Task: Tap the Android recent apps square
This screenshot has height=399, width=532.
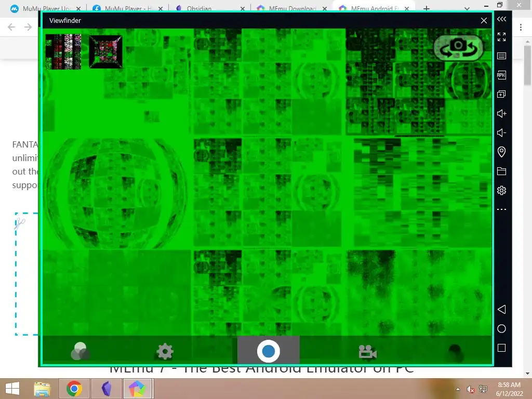Action: click(501, 348)
